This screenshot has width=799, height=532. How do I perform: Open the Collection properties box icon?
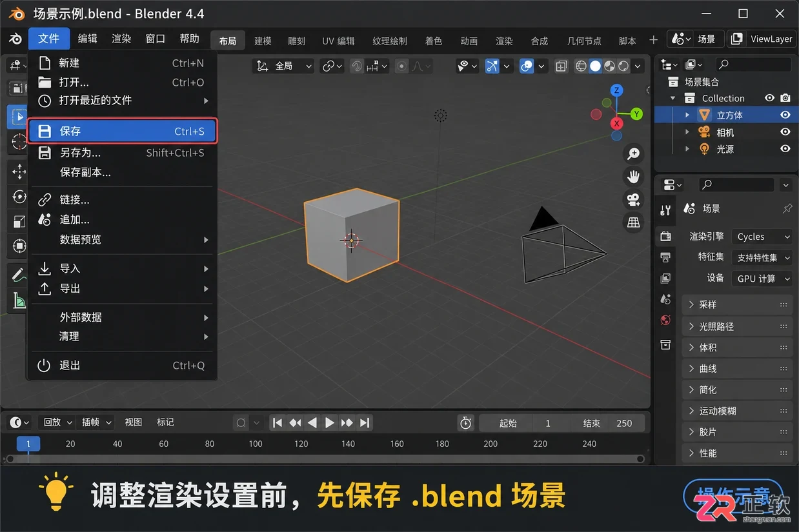tap(665, 345)
